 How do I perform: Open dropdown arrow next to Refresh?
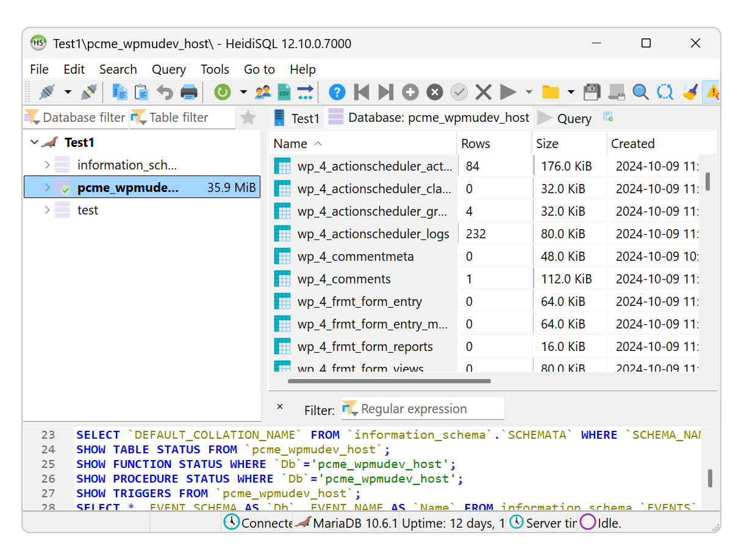click(243, 93)
